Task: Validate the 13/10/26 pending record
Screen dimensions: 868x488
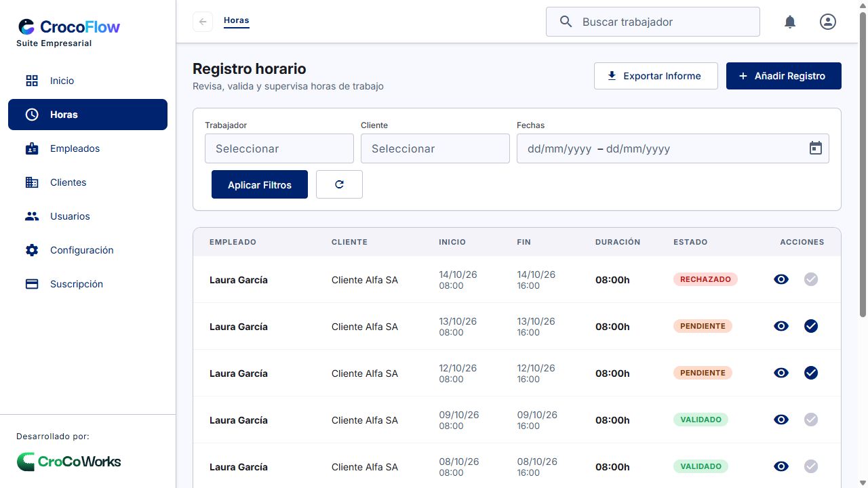Action: (811, 326)
